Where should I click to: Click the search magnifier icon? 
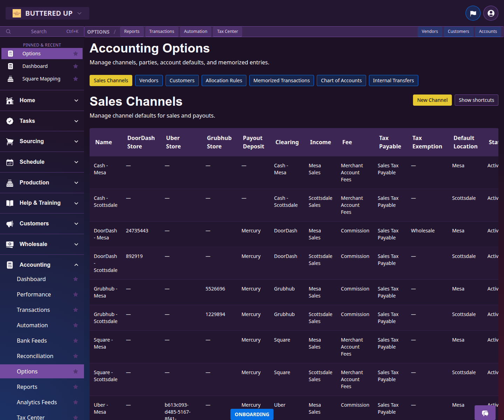click(8, 31)
